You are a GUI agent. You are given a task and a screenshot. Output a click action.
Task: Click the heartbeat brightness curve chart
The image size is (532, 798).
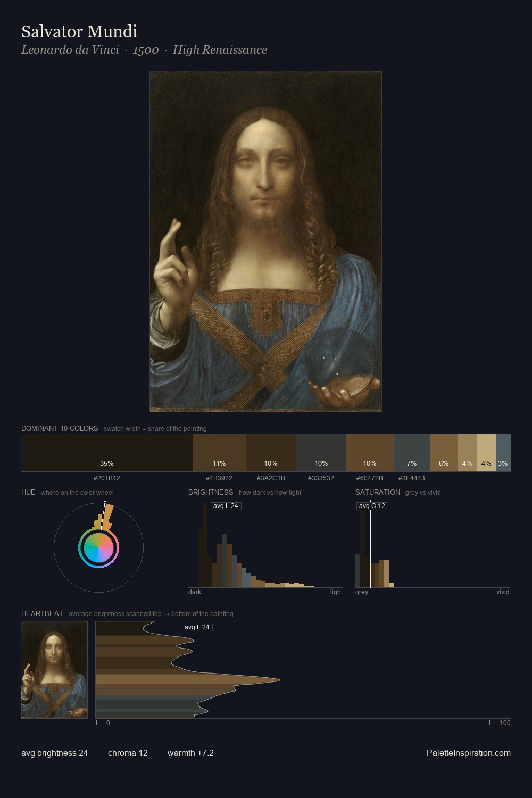[x=303, y=670]
